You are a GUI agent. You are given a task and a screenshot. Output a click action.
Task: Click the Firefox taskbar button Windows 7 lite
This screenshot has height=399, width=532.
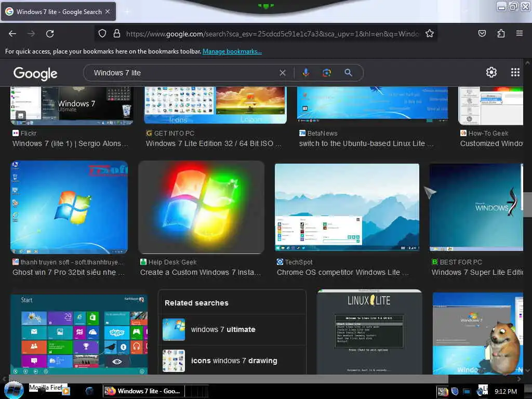(x=144, y=391)
